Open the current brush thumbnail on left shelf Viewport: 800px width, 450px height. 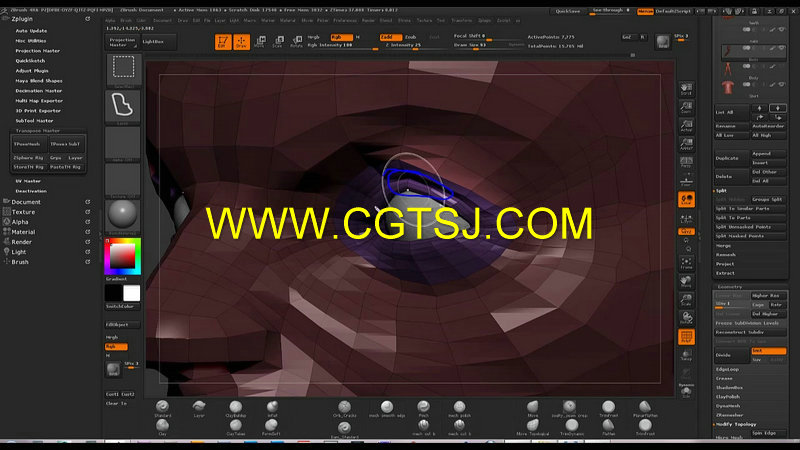point(123,107)
